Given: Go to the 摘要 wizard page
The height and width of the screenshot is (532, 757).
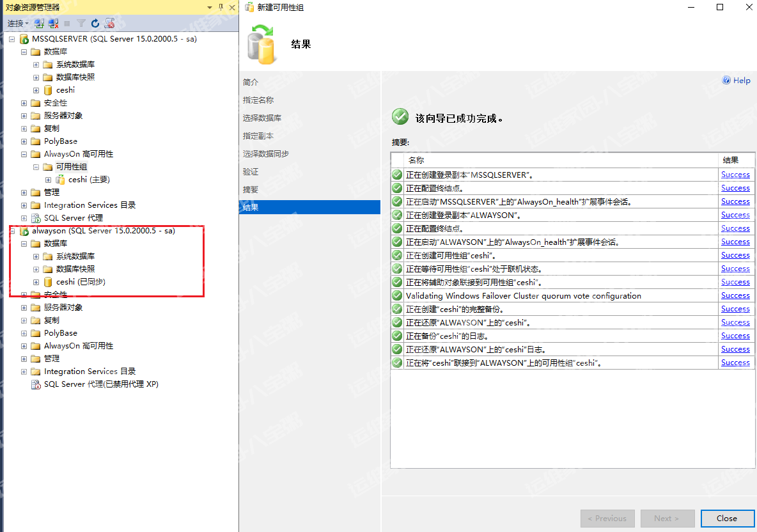Looking at the screenshot, I should 251,190.
